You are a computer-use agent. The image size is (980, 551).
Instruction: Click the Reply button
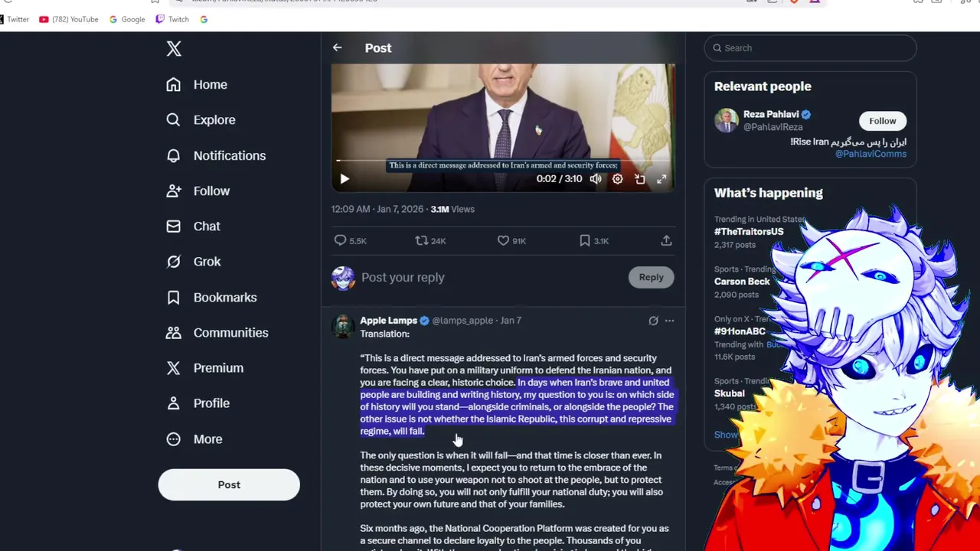652,277
